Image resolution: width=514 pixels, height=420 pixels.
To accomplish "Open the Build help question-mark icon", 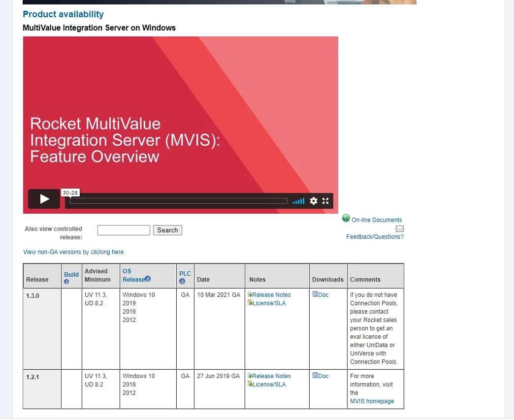I will 66,282.
